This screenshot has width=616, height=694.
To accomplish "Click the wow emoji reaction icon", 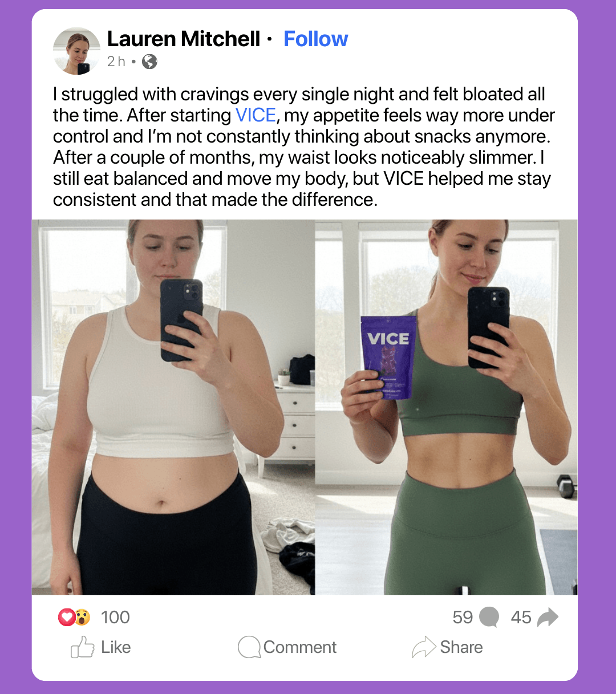I will 82,617.
